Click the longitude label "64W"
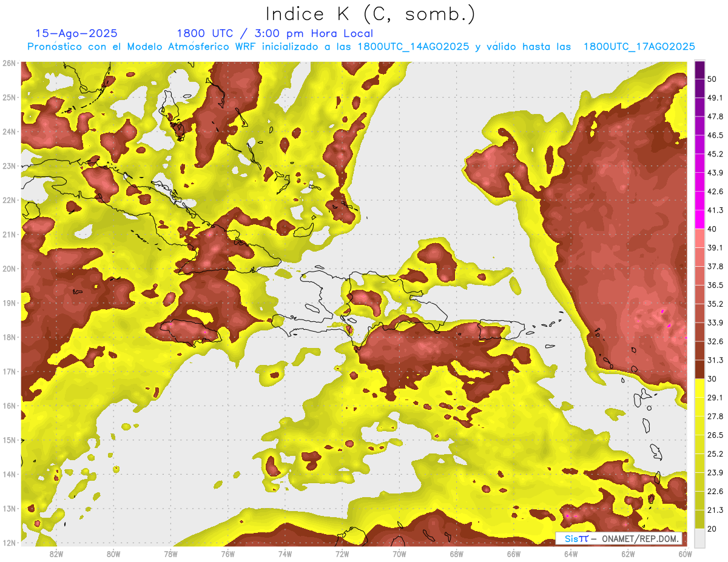Image resolution: width=728 pixels, height=562 pixels. click(x=571, y=554)
